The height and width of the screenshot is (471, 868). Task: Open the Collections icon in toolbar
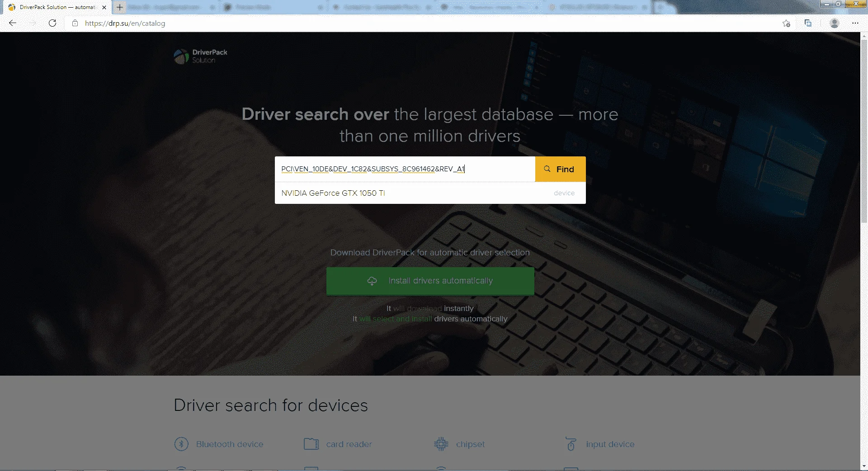tap(808, 23)
